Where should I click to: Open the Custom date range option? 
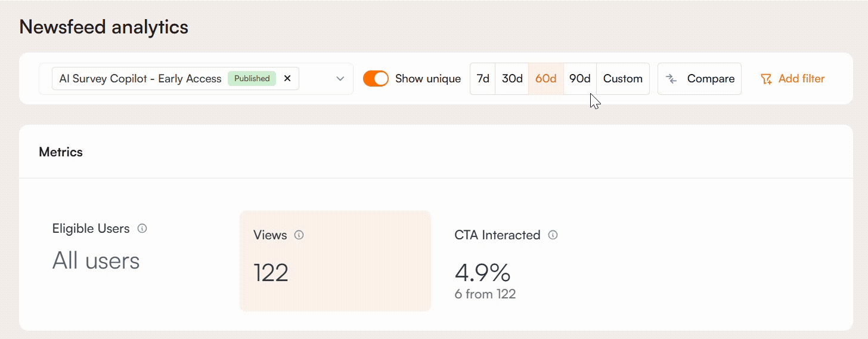coord(622,79)
